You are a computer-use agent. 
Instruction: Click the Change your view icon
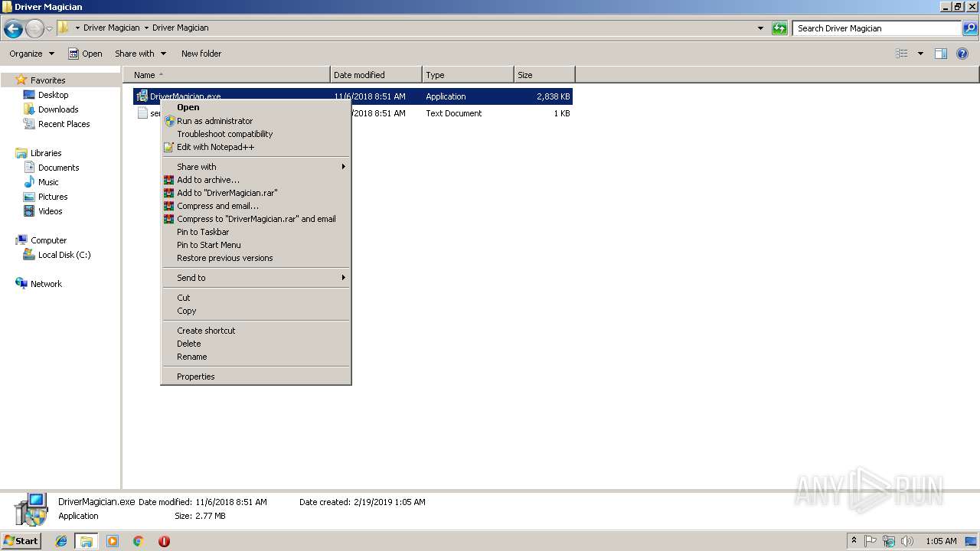pos(902,54)
